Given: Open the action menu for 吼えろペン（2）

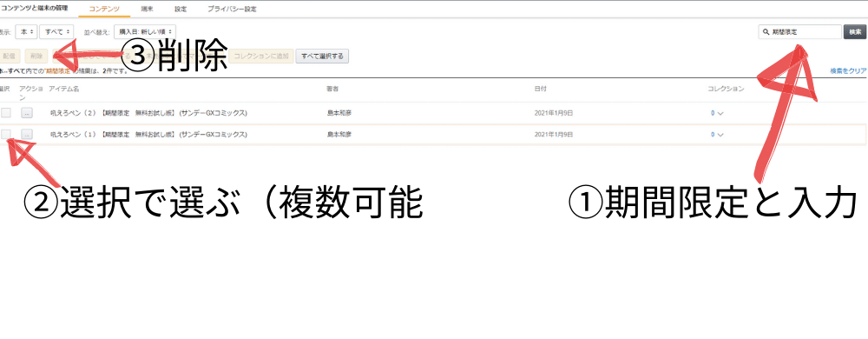Looking at the screenshot, I should point(27,113).
